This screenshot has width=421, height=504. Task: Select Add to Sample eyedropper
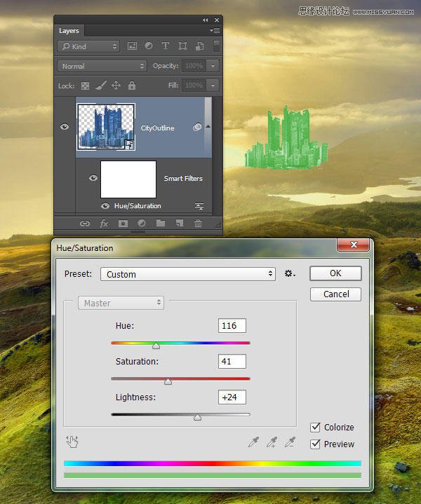pos(272,442)
